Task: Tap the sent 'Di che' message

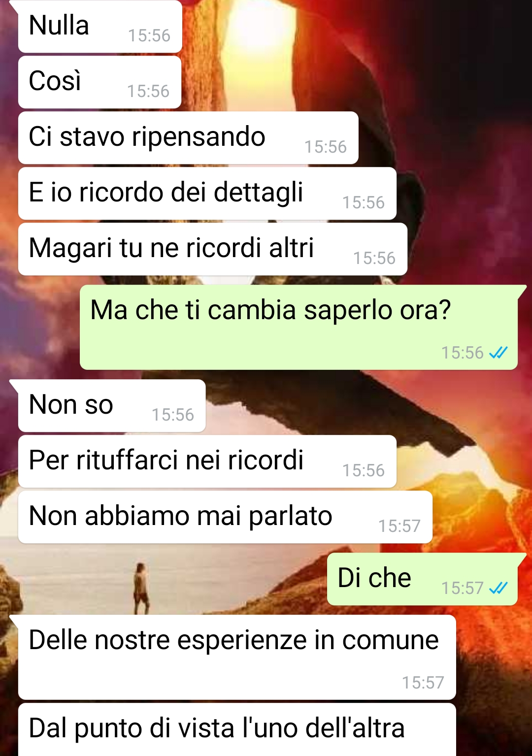Action: pyautogui.click(x=422, y=579)
